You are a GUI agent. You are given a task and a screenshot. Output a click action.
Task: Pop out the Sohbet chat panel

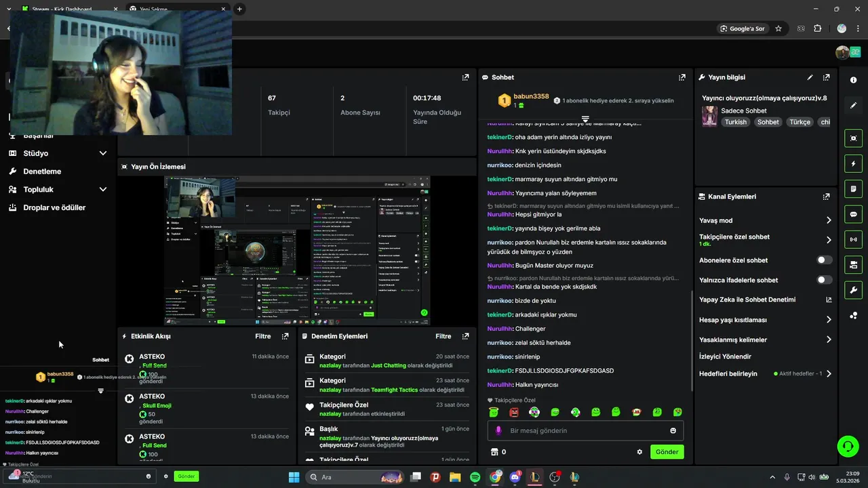(x=682, y=77)
